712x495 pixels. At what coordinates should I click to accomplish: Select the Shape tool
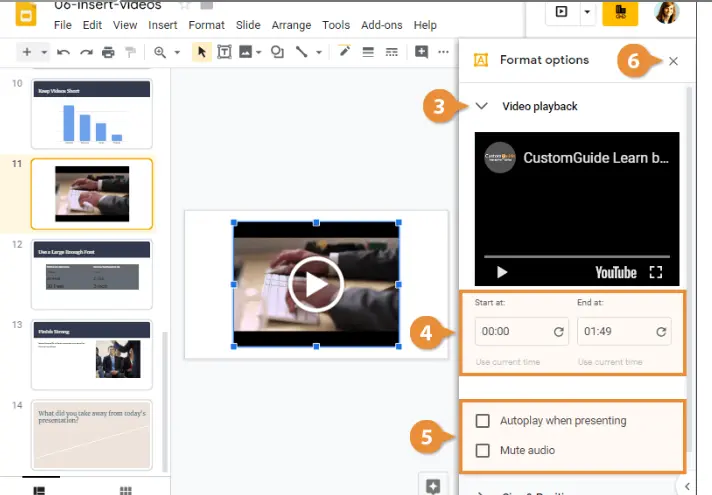click(277, 52)
